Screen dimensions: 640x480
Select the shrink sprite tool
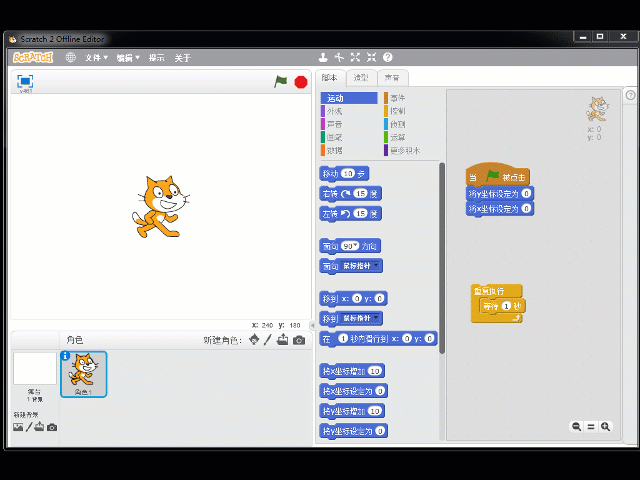[x=371, y=58]
